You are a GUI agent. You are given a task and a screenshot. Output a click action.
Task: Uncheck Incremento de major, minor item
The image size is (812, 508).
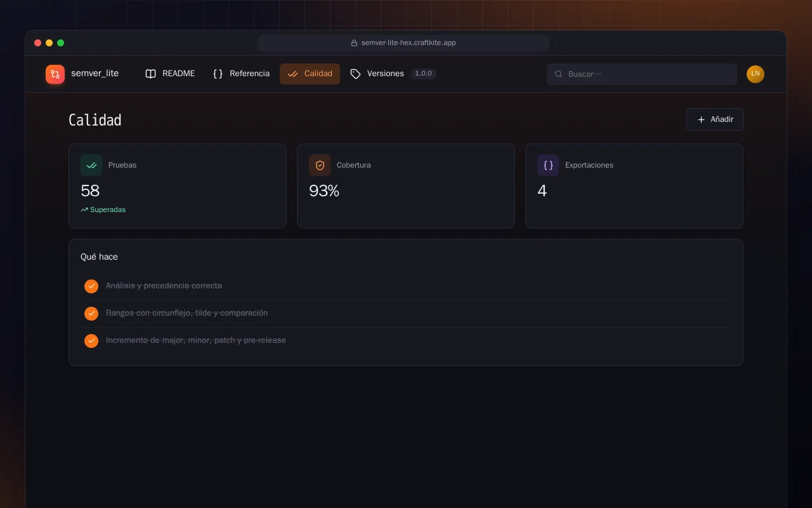91,340
